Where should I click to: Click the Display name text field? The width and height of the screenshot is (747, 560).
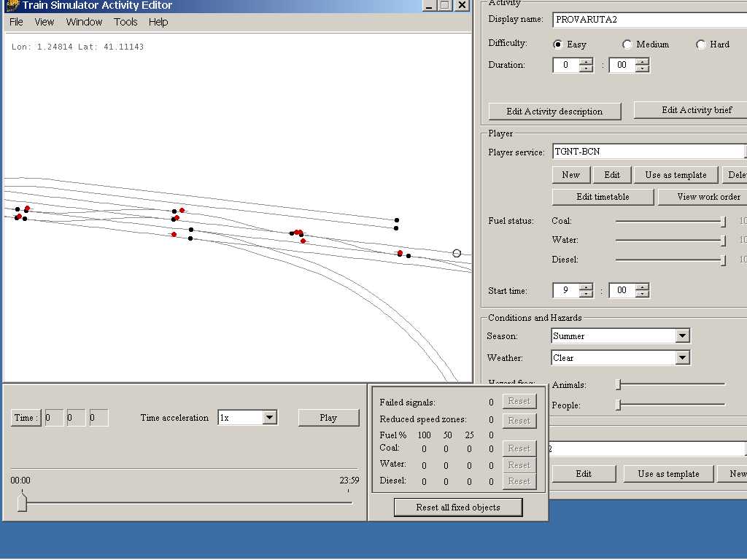click(648, 20)
